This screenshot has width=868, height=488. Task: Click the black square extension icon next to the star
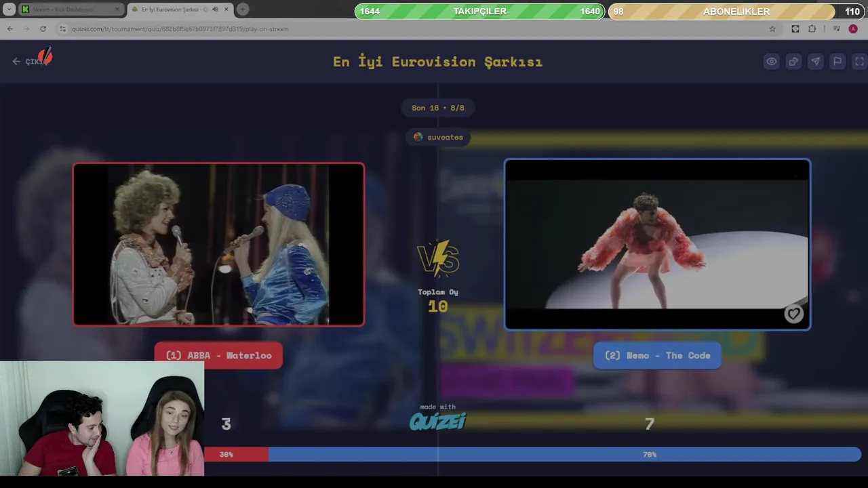pos(795,28)
